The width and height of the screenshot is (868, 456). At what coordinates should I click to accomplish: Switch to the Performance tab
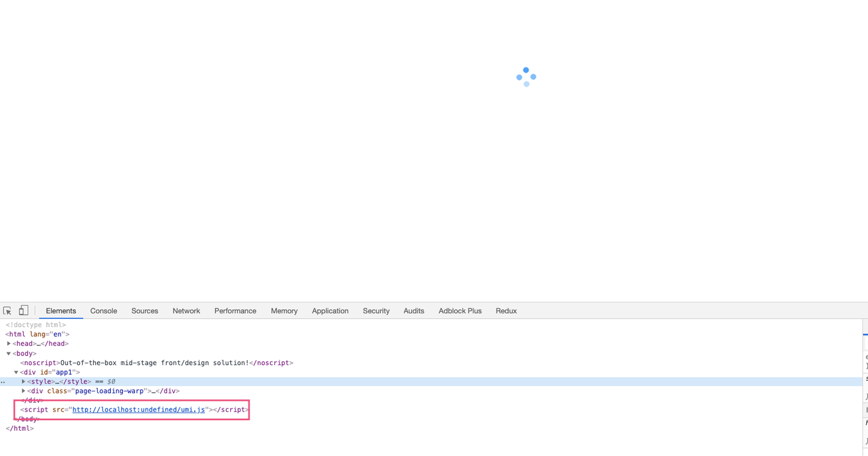235,311
